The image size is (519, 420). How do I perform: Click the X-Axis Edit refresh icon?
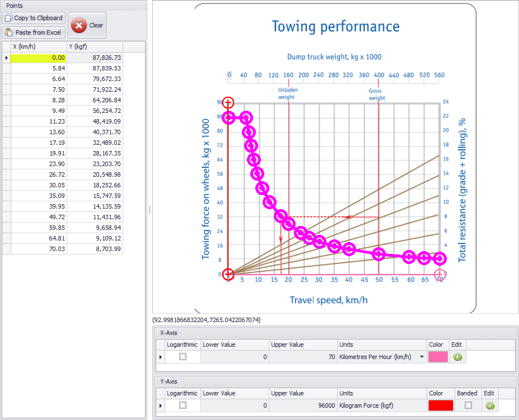[457, 357]
